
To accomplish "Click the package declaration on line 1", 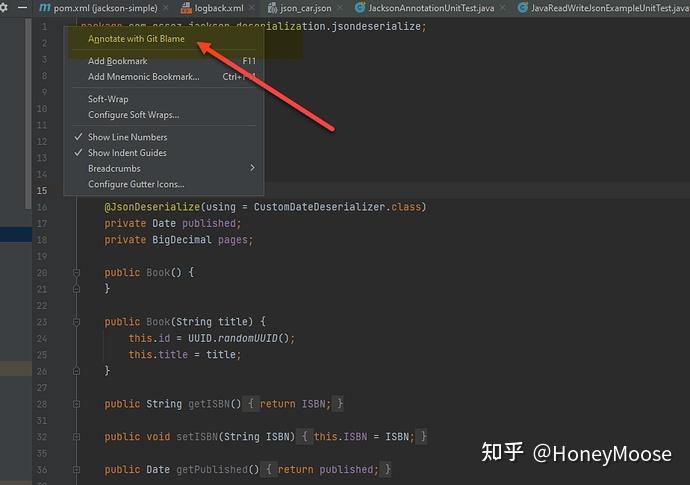I will pos(253,26).
